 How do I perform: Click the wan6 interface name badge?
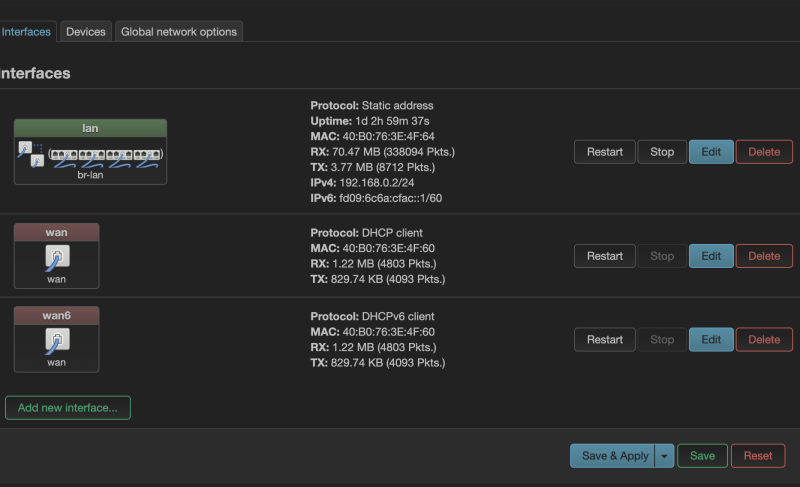56,315
